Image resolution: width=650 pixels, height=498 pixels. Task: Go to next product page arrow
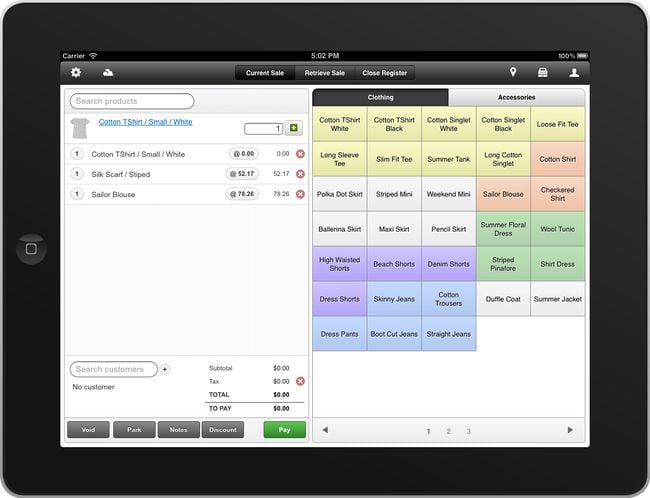(x=570, y=430)
